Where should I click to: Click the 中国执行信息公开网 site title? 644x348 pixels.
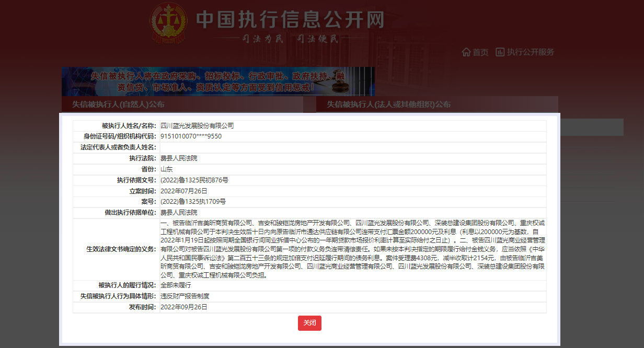pos(290,20)
